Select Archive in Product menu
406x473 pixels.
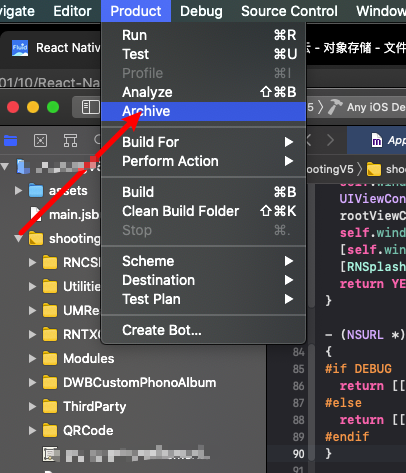pos(203,111)
